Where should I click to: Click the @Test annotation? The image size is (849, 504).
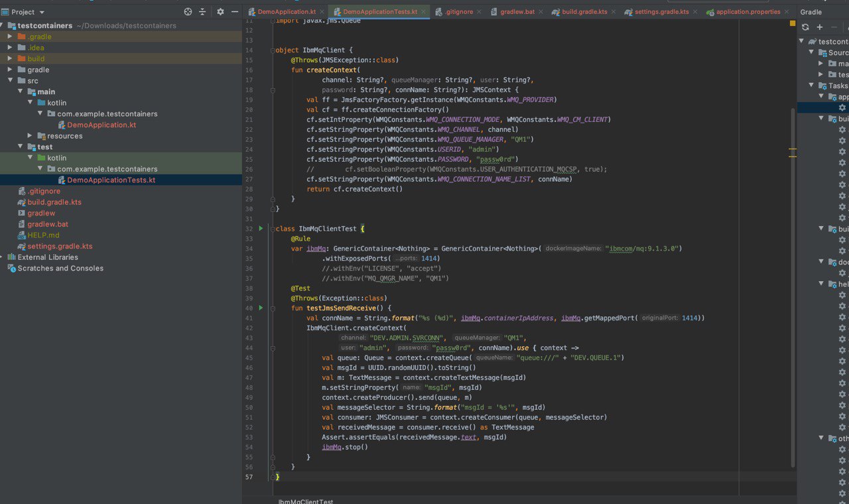tap(300, 288)
